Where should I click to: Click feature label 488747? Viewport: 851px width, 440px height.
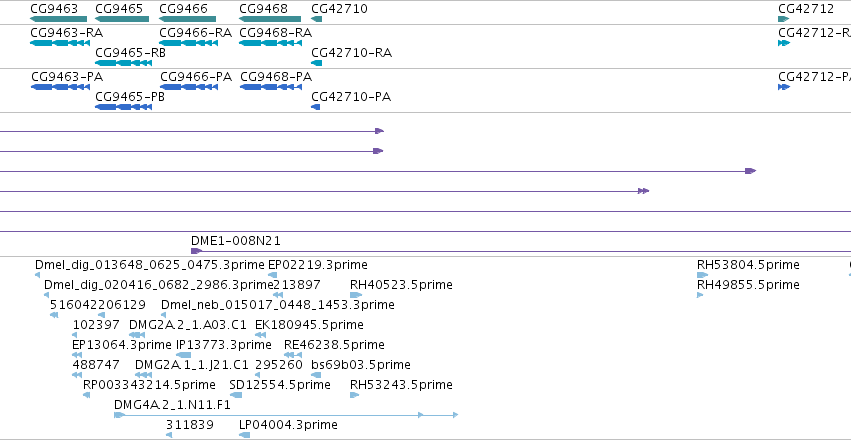[x=96, y=365]
